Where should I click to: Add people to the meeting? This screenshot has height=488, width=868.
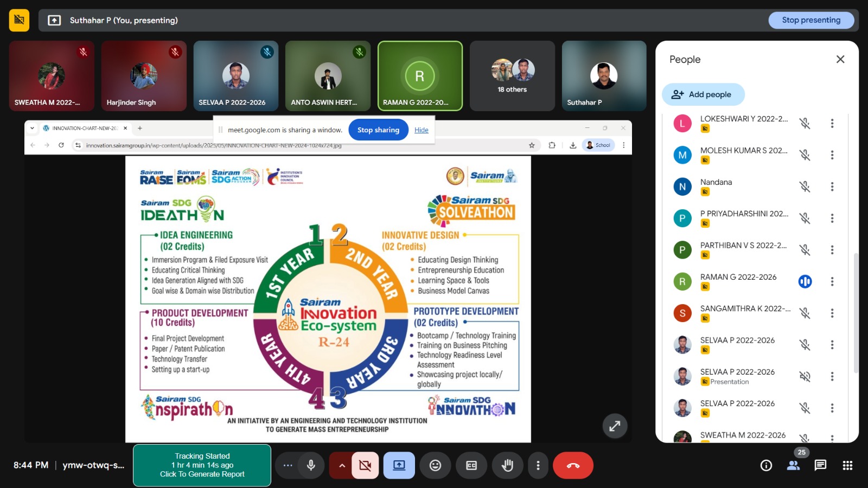coord(703,94)
